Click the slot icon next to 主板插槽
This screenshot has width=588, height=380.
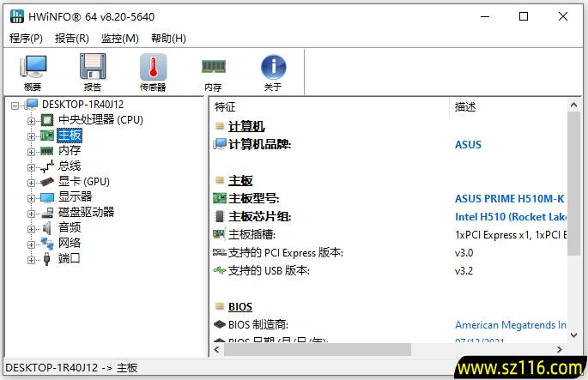pos(220,234)
